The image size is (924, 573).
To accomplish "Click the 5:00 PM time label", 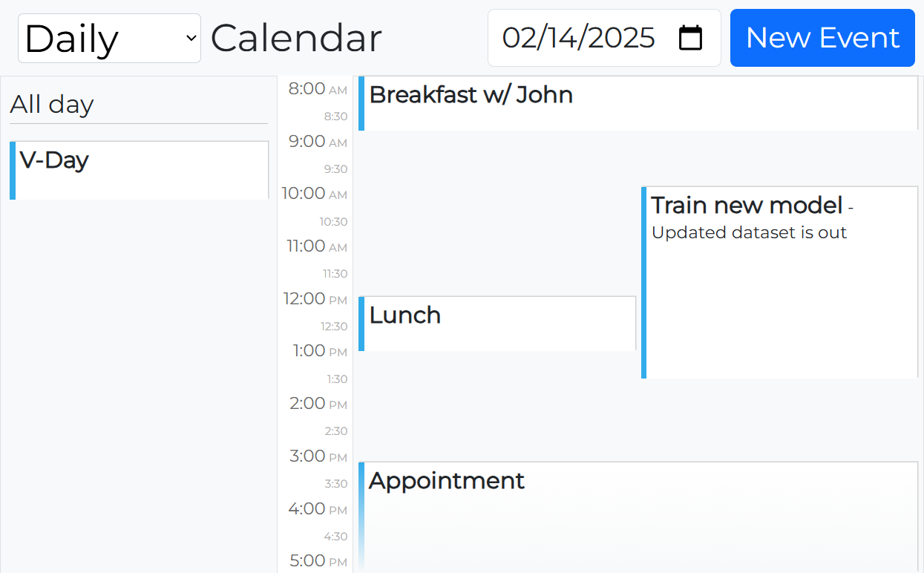I will click(318, 561).
